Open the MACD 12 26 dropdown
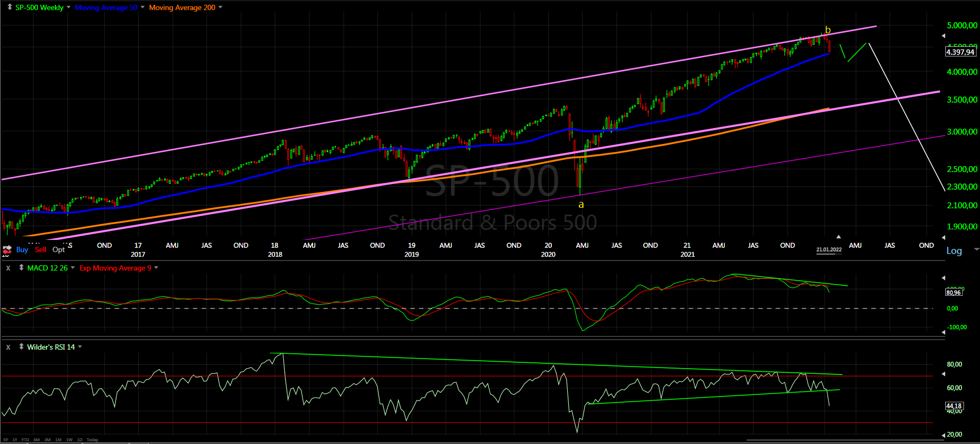This screenshot has height=444, width=980. [73, 268]
